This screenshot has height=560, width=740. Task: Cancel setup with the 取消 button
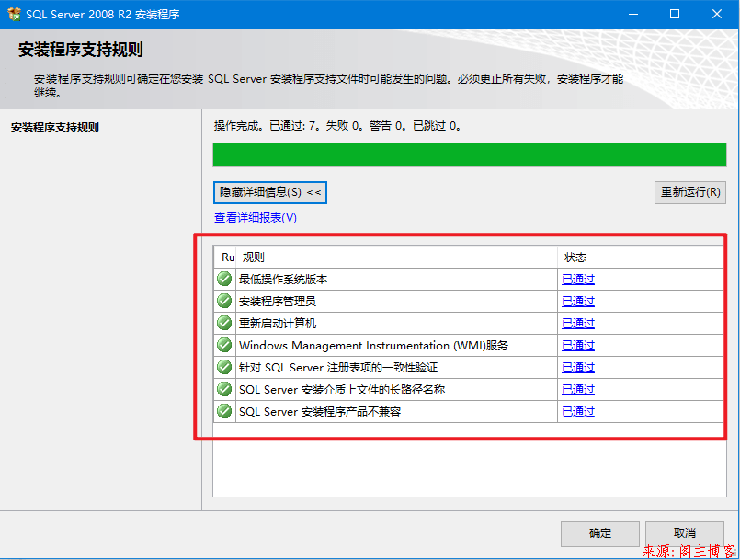coord(684,533)
